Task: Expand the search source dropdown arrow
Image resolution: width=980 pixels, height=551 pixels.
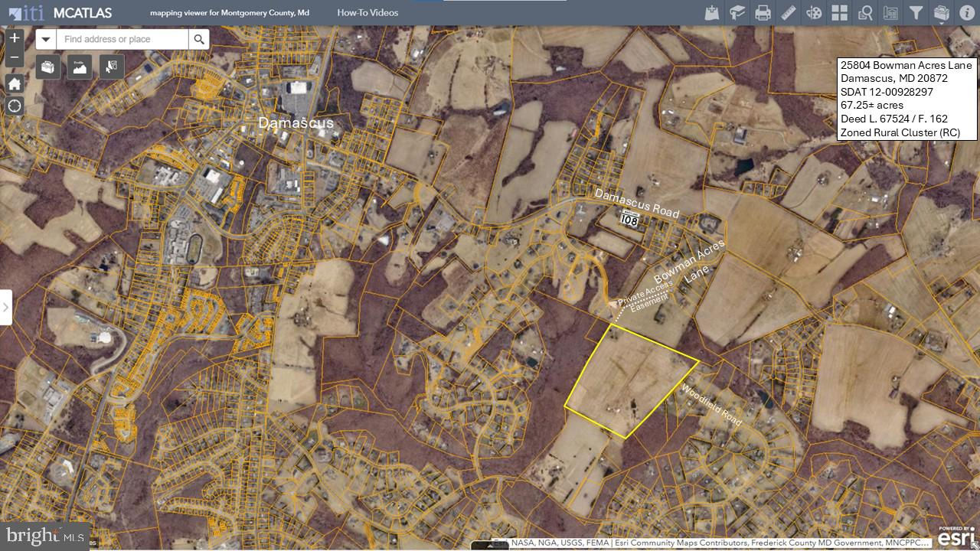Action: pyautogui.click(x=46, y=40)
